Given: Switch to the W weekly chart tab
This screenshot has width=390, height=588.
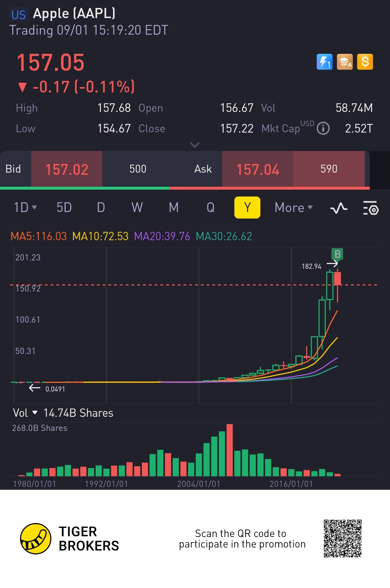Looking at the screenshot, I should tap(137, 207).
